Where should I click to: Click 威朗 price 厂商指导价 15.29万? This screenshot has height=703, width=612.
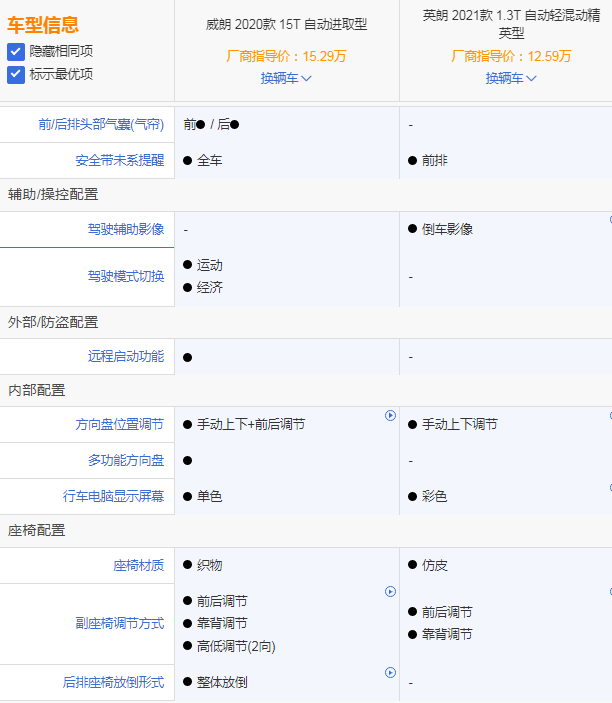[286, 57]
